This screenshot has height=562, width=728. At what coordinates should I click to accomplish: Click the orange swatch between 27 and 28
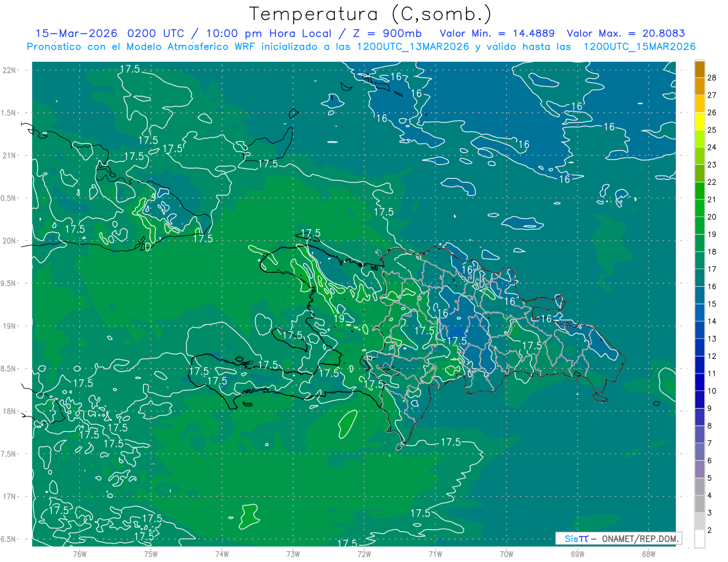pos(699,86)
